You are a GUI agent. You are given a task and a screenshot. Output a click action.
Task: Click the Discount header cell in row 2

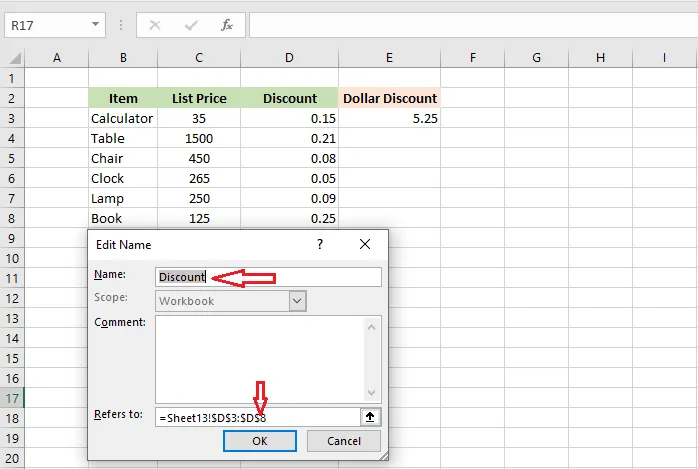(x=289, y=98)
